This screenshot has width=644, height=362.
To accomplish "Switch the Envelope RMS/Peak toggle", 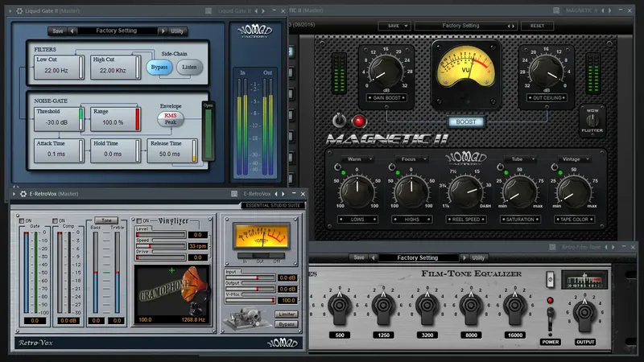I will [x=171, y=118].
